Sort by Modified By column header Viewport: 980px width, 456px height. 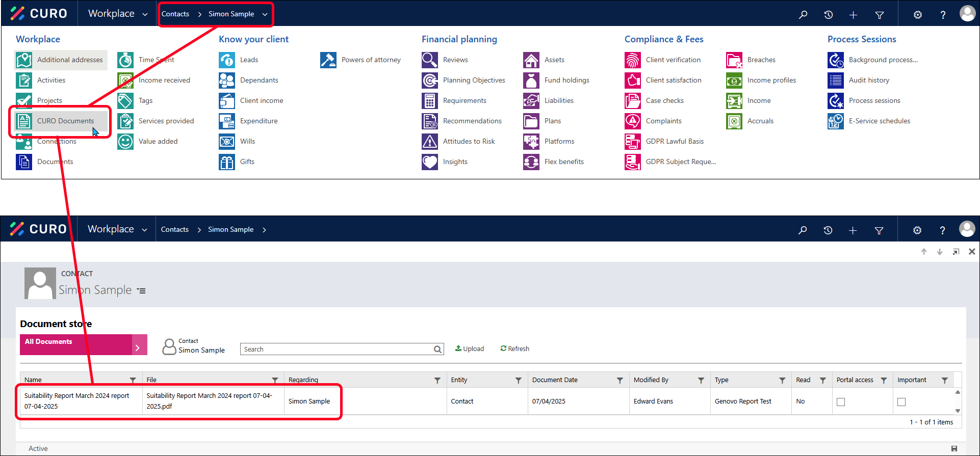tap(651, 380)
